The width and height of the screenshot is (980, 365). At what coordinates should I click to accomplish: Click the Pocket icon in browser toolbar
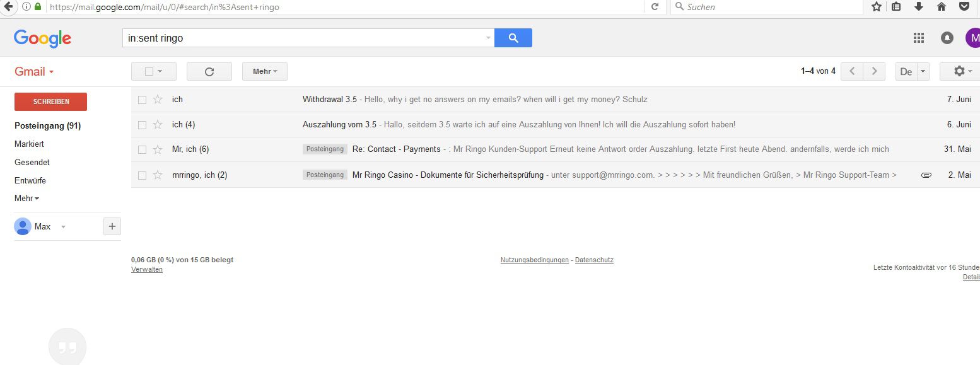964,7
